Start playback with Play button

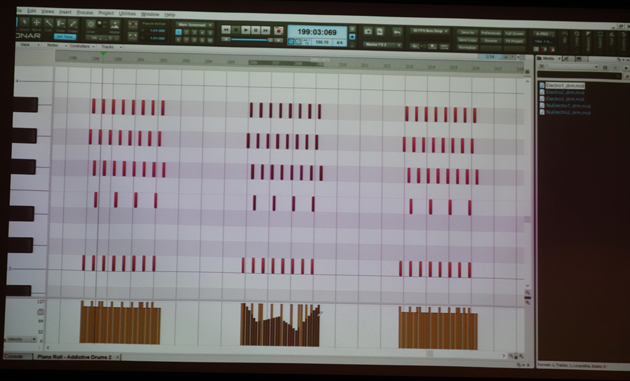point(246,30)
